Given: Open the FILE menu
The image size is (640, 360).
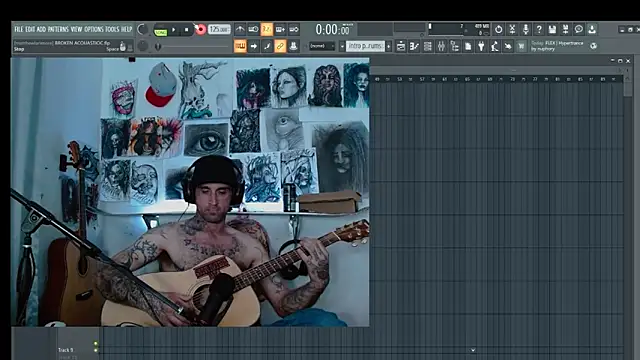Looking at the screenshot, I should 19,29.
